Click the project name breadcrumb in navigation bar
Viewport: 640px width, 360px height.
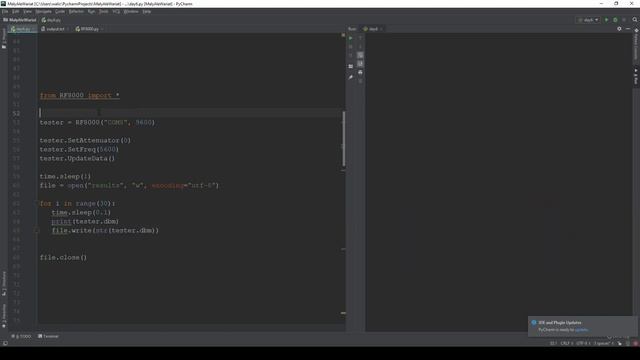[x=20, y=20]
